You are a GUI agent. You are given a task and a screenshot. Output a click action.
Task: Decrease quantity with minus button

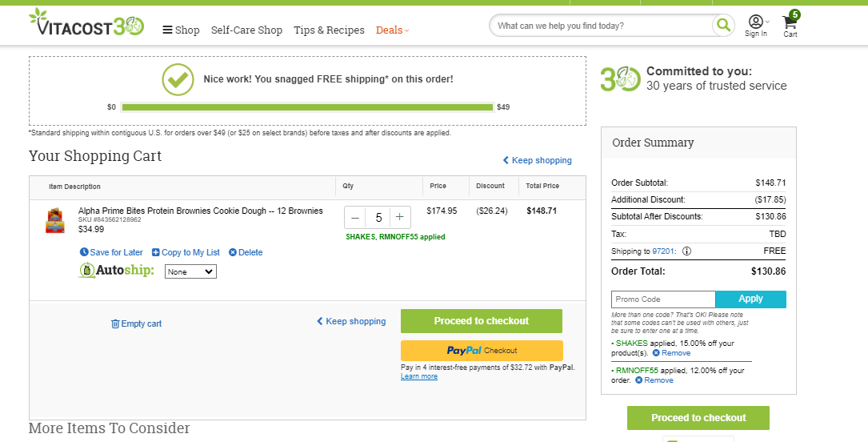(x=355, y=217)
